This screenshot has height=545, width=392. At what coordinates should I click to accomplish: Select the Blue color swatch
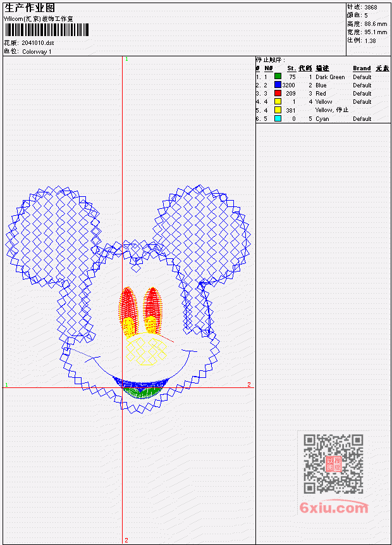[x=278, y=85]
